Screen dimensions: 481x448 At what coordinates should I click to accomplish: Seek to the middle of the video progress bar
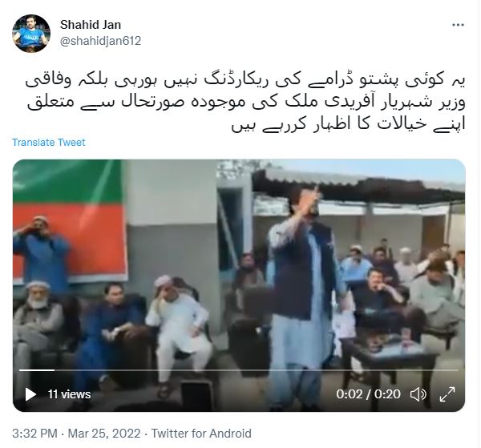(239, 370)
